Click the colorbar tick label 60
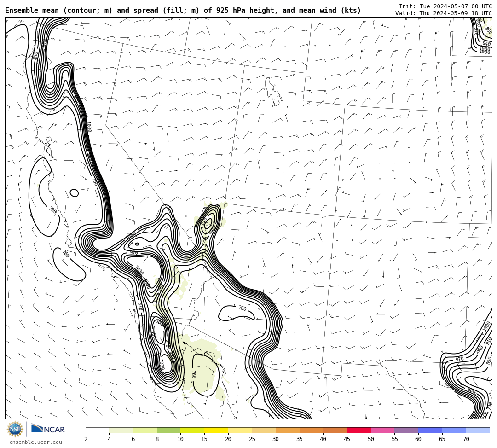Image resolution: width=497 pixels, height=448 pixels. click(418, 439)
